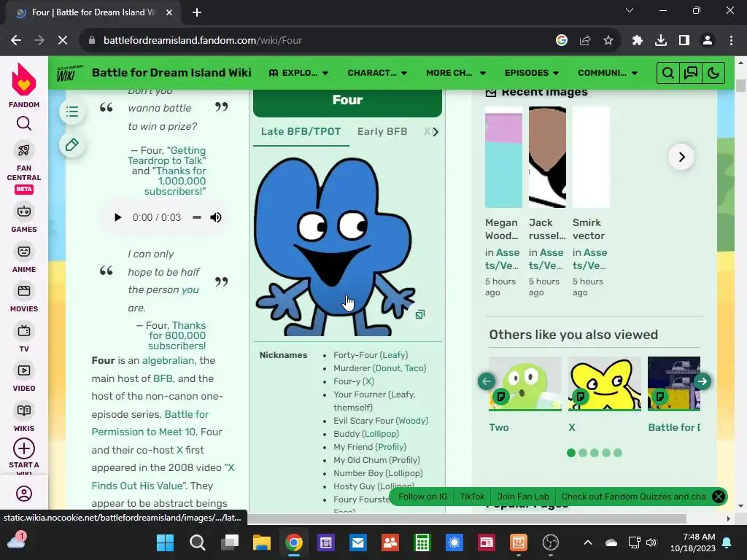Open Chrome profile avatar

click(708, 40)
